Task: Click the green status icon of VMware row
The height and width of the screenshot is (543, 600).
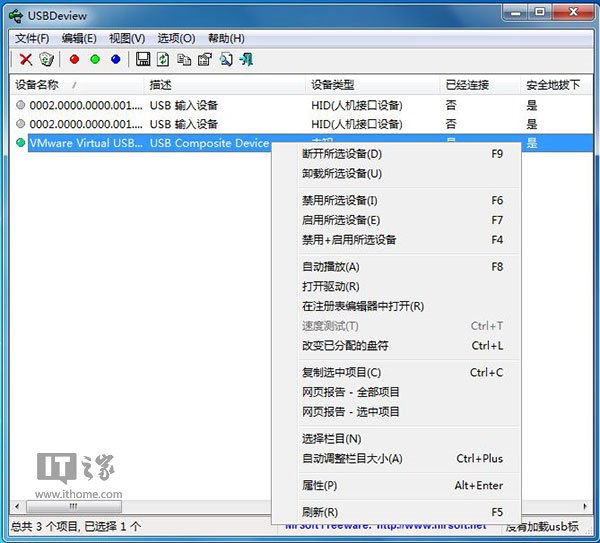Action: pos(21,143)
